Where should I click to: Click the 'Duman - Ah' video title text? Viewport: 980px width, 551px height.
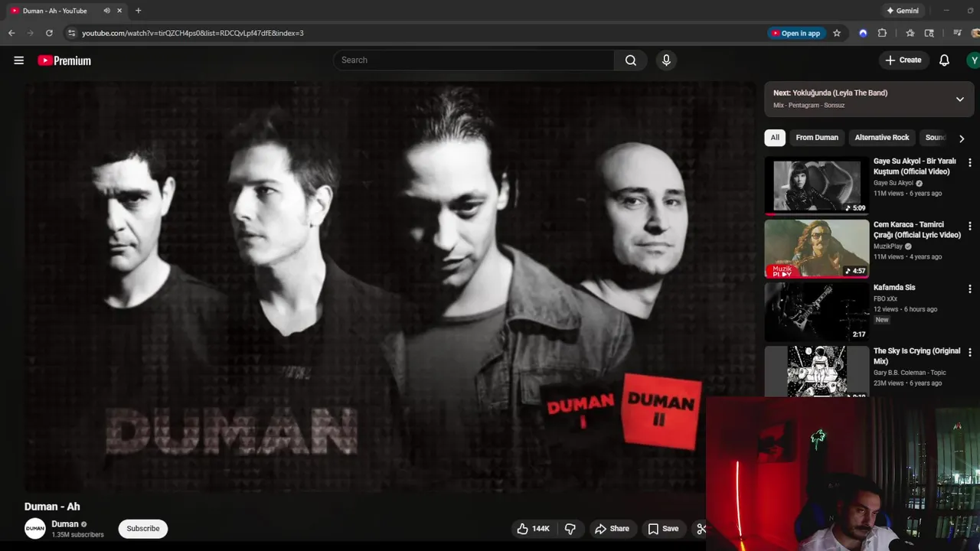pos(52,507)
